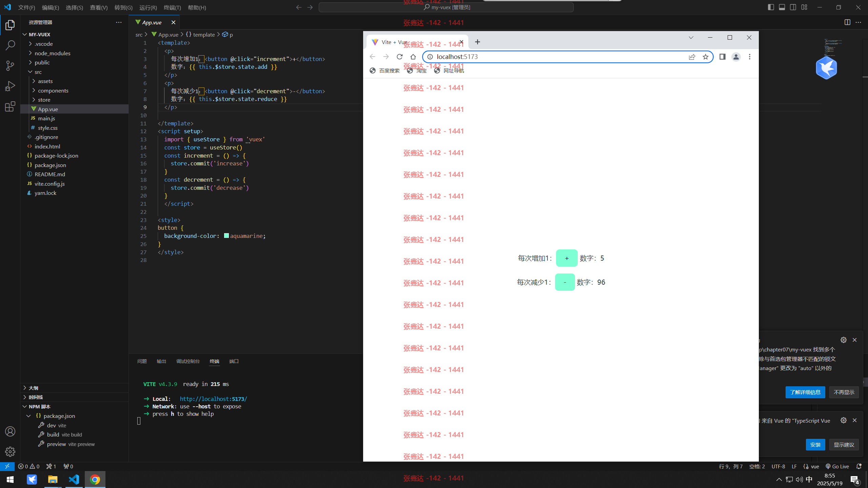The height and width of the screenshot is (488, 868).
Task: Open 终端(T) menu
Action: pyautogui.click(x=172, y=7)
